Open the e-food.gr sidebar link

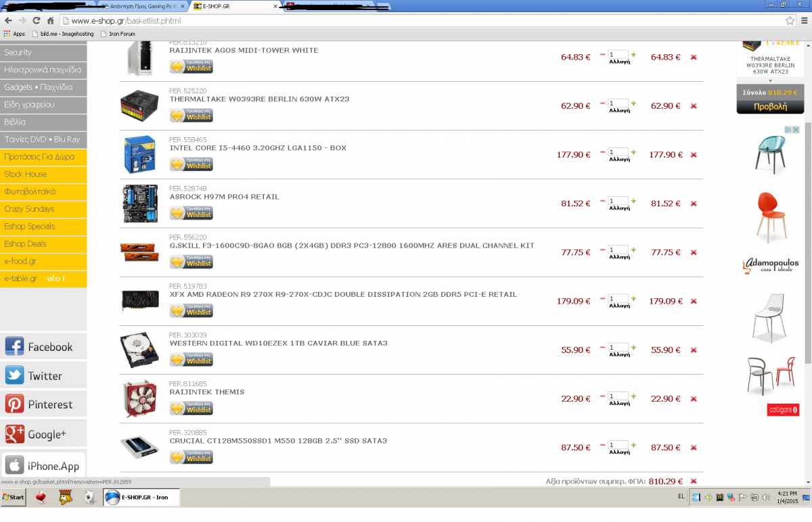click(x=43, y=261)
